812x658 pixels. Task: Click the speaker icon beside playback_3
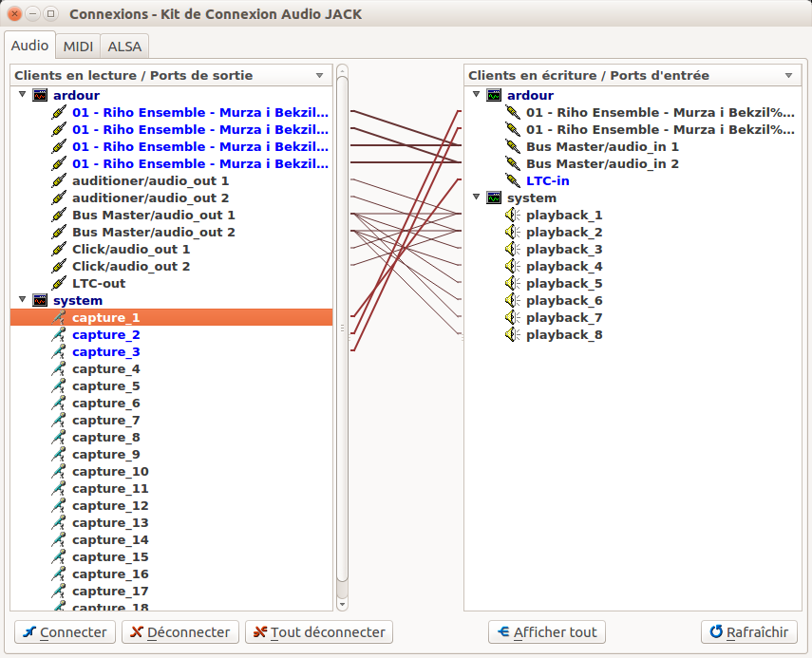tap(513, 249)
